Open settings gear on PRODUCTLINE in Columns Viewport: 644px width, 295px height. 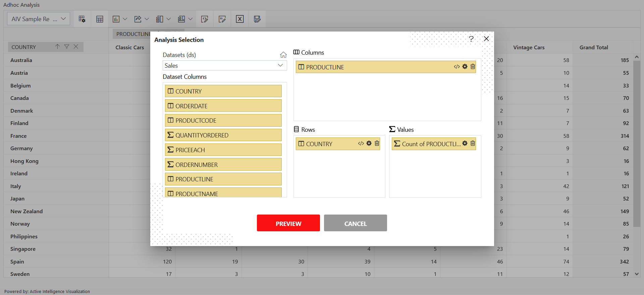click(465, 66)
